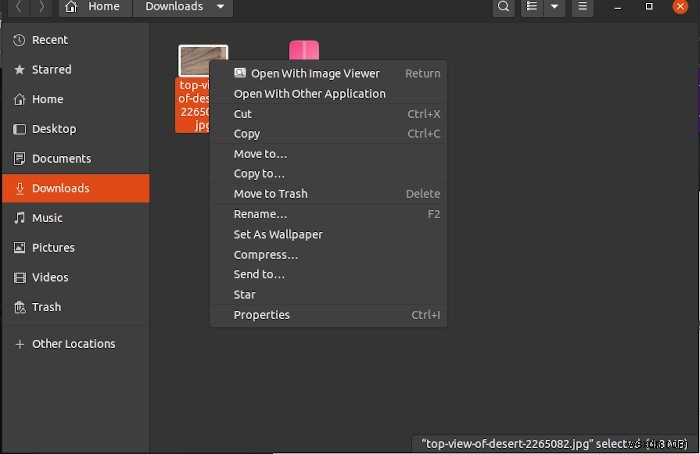Viewport: 700px width, 454px height.
Task: Click the Downloads path bar label
Action: pos(174,6)
